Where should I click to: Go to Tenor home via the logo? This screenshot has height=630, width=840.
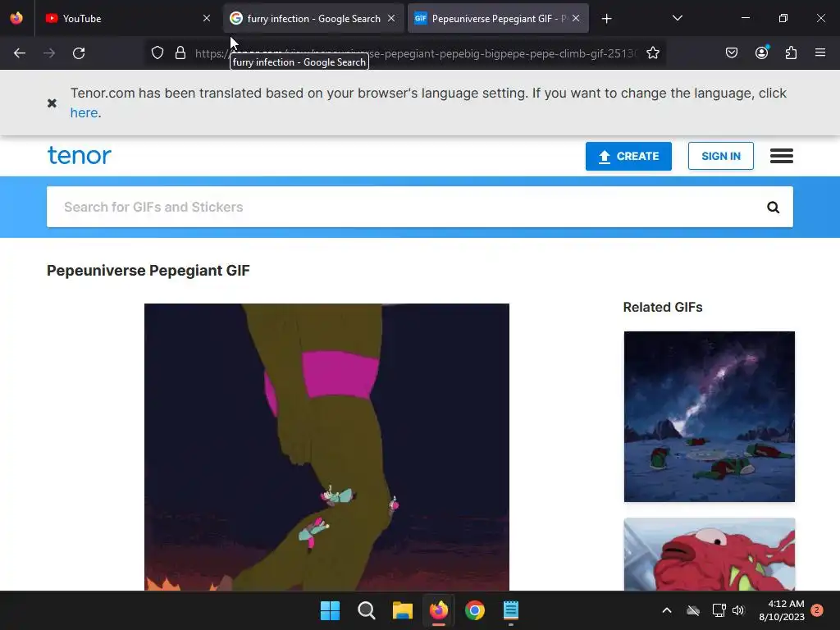(x=80, y=155)
